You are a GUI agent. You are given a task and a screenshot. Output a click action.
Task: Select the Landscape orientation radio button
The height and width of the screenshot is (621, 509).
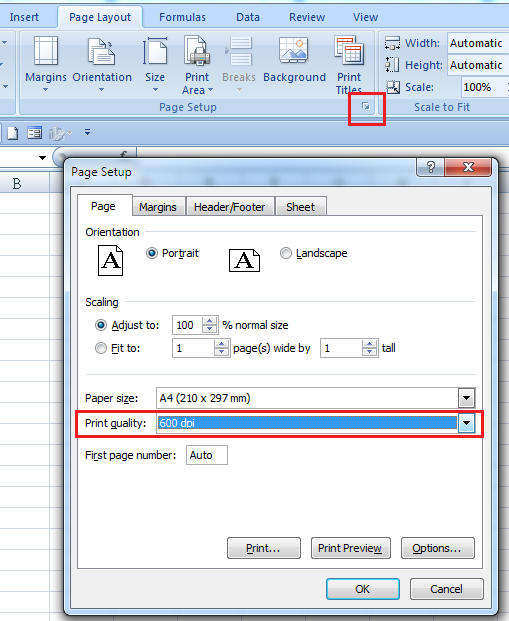click(x=286, y=253)
